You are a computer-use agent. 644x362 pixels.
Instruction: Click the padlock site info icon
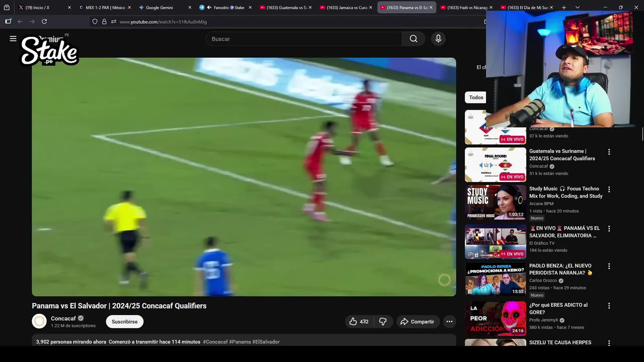(104, 22)
